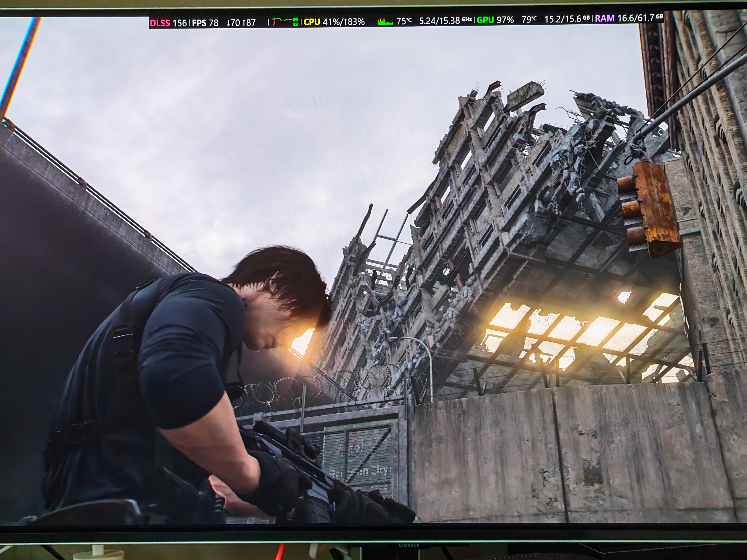Click the yellow CPU label

point(312,22)
